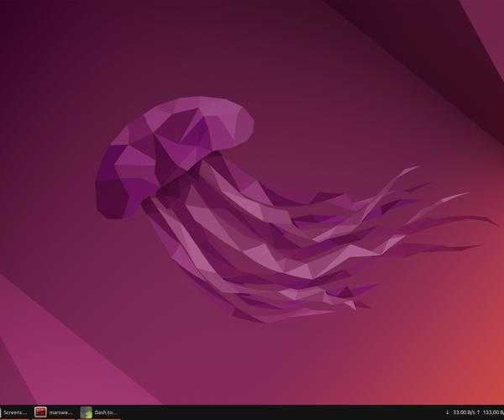The image size is (504, 420).
Task: Open the Screens... taskbar window
Action: (15, 412)
